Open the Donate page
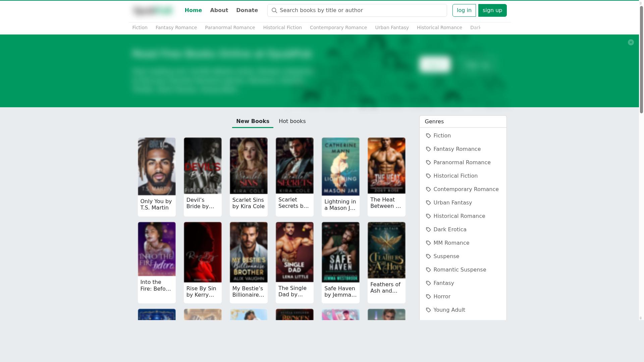This screenshot has width=644, height=362. [x=247, y=10]
